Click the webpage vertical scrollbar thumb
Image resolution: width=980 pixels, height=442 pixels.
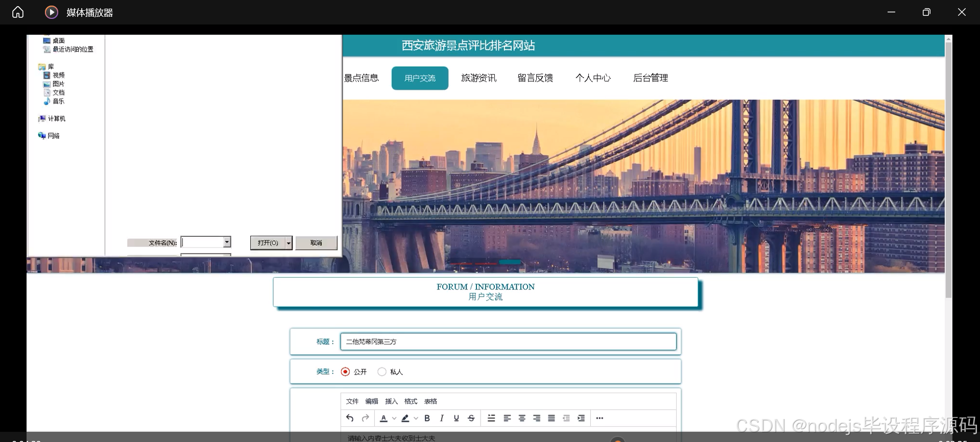coord(948,170)
